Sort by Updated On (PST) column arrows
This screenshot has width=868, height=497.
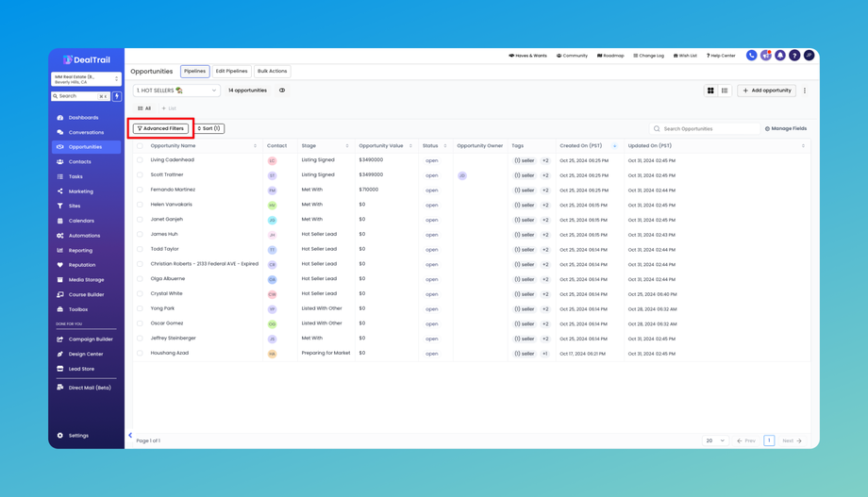pos(803,146)
